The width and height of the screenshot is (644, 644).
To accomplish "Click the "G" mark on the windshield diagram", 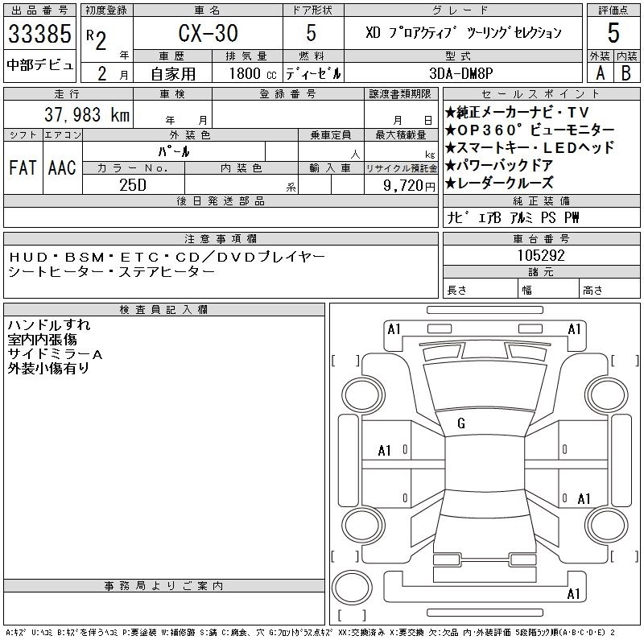I will point(461,423).
